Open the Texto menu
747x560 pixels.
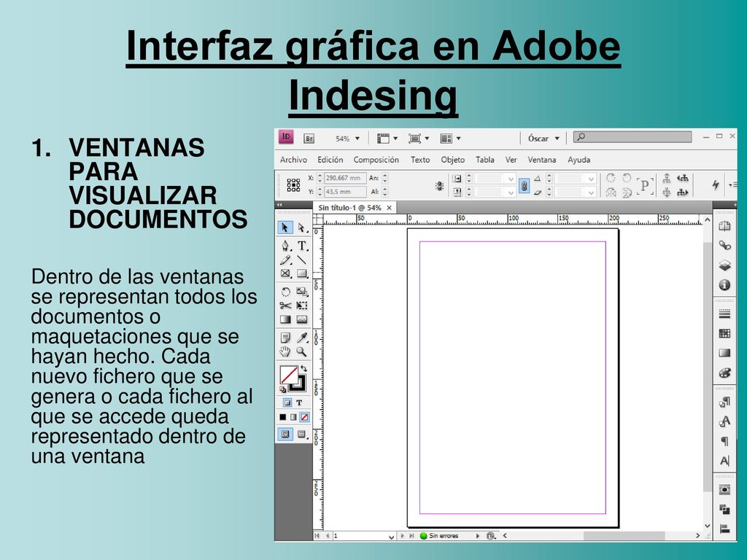pos(420,160)
